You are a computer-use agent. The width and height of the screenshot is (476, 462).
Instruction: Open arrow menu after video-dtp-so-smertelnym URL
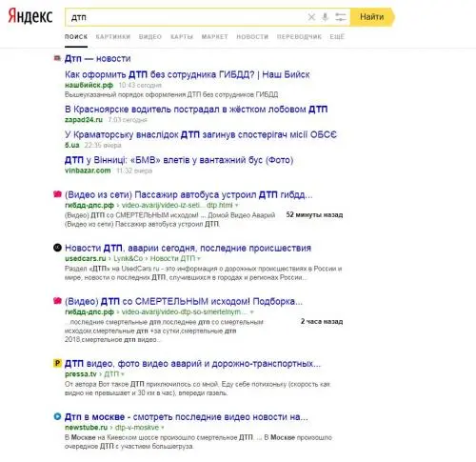point(252,312)
